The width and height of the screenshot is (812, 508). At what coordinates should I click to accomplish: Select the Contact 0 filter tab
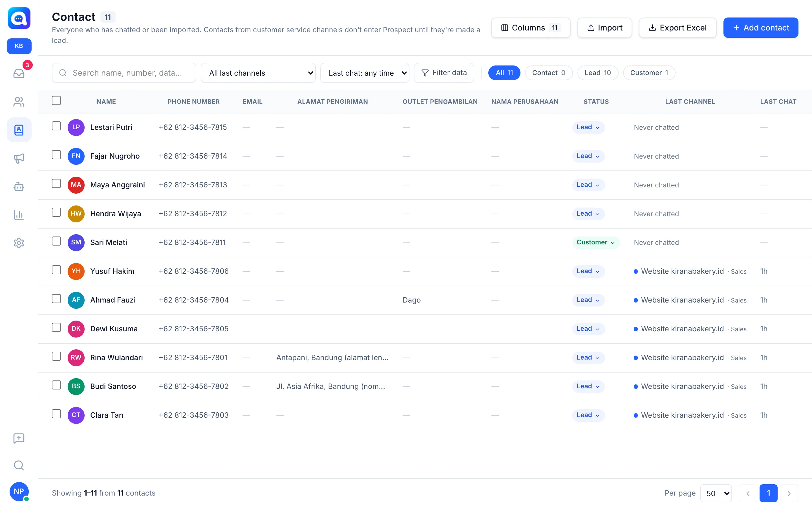(x=549, y=73)
